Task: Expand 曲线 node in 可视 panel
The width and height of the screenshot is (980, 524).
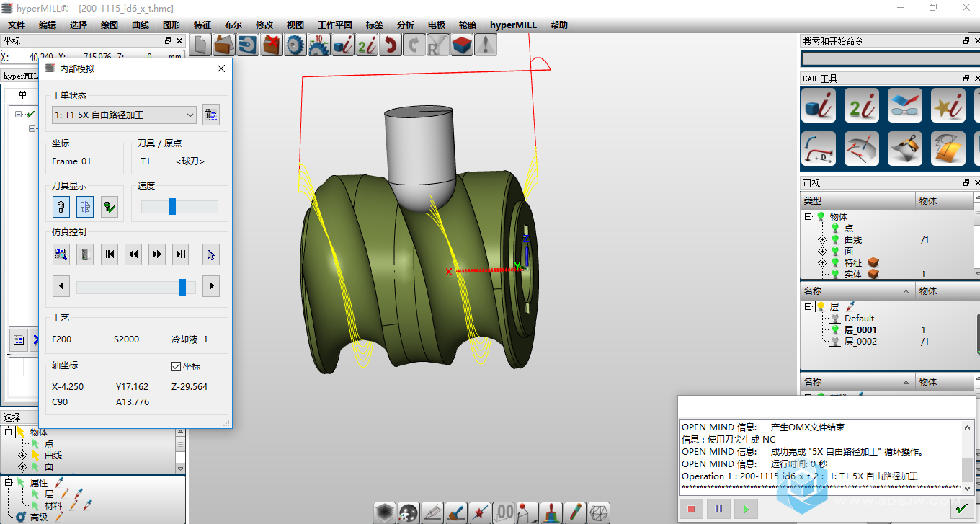Action: click(x=822, y=239)
